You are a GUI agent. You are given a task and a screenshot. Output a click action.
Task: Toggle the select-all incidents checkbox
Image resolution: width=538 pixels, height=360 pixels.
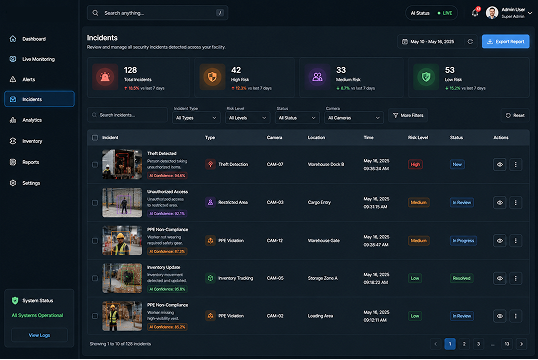click(95, 138)
